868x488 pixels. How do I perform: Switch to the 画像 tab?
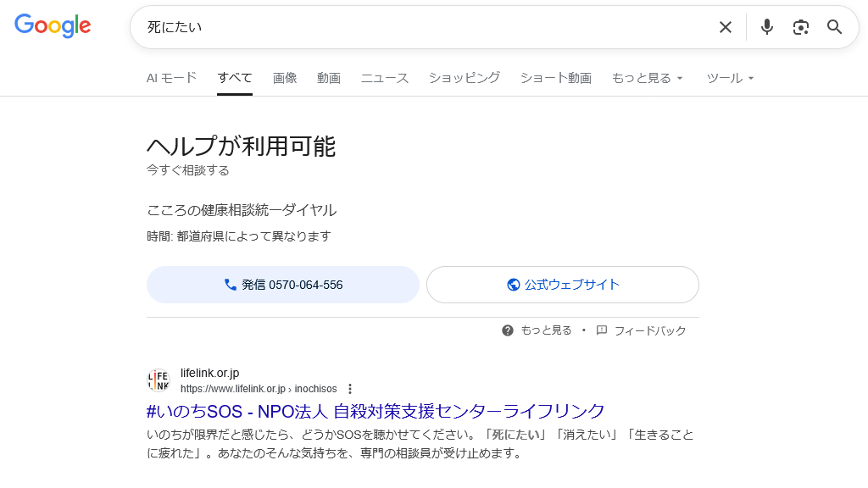[x=285, y=78]
